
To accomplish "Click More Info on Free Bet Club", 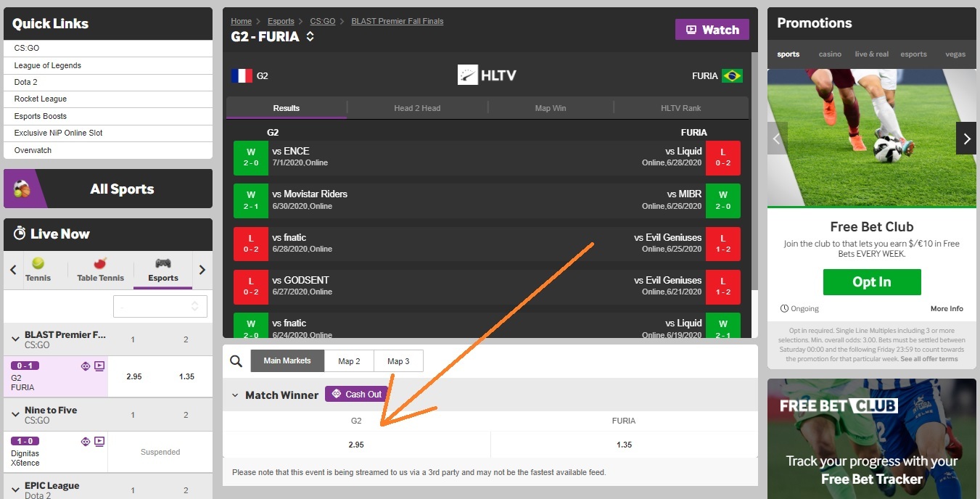I will pyautogui.click(x=947, y=308).
